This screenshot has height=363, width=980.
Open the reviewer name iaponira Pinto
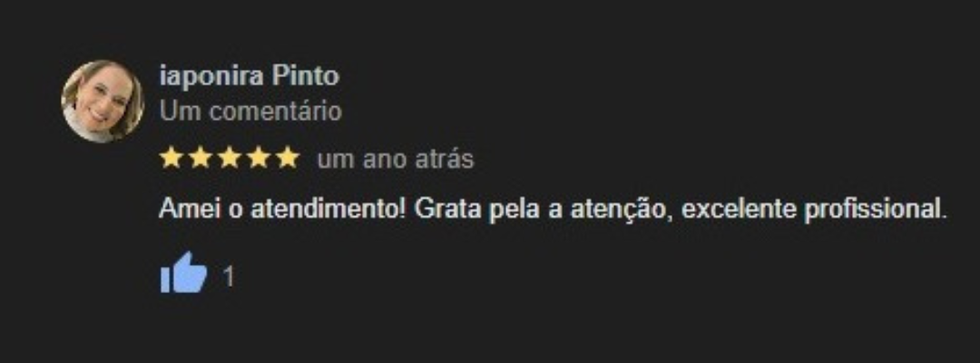pos(250,77)
